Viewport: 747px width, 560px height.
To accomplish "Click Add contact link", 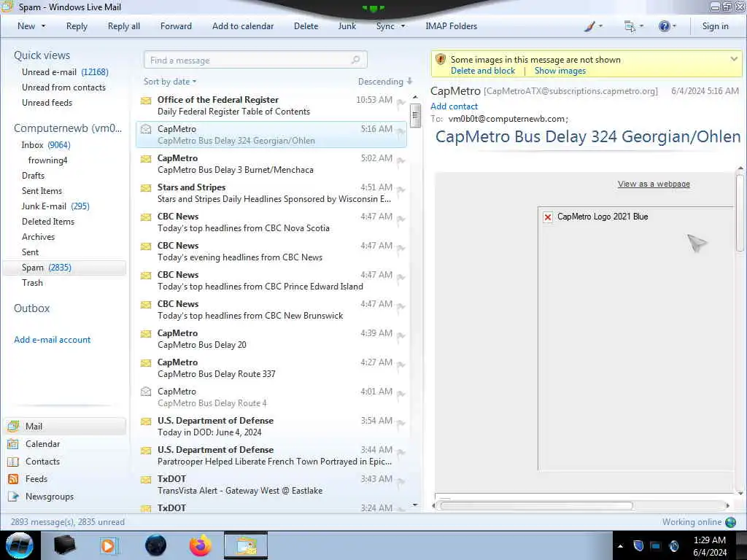I will [454, 106].
